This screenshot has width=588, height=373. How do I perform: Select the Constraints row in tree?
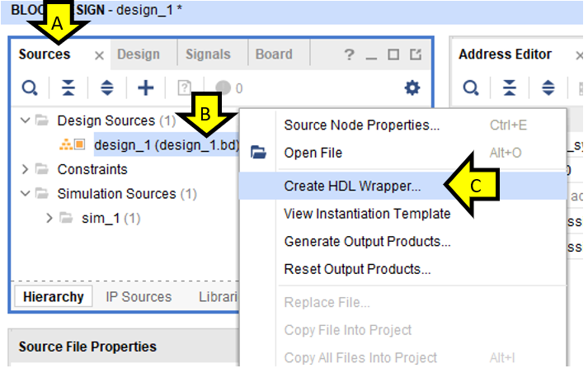pyautogui.click(x=92, y=169)
